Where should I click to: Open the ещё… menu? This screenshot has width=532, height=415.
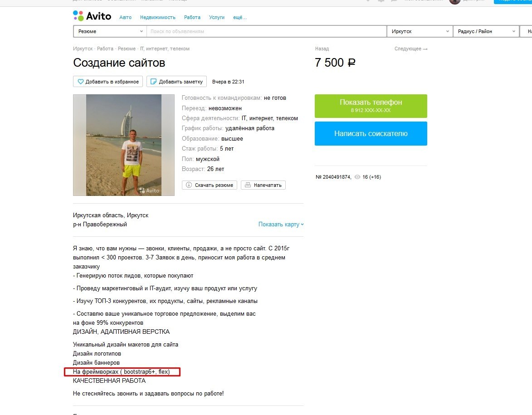click(x=240, y=17)
